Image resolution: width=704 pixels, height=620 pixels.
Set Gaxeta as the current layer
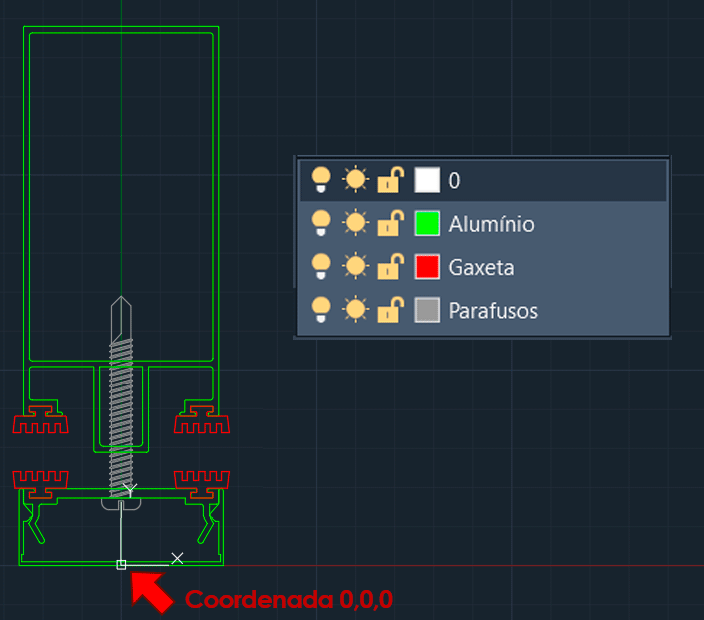480,267
